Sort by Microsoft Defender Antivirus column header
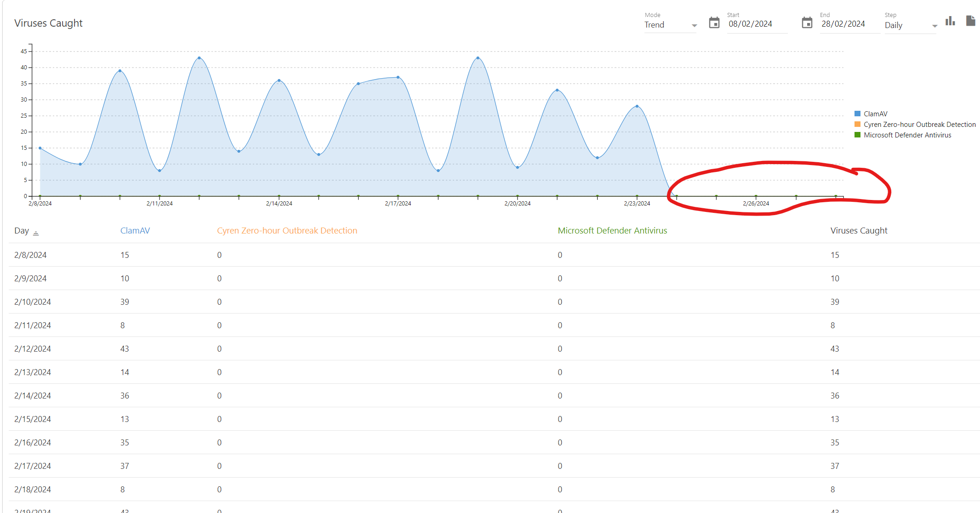This screenshot has width=980, height=513. 612,231
